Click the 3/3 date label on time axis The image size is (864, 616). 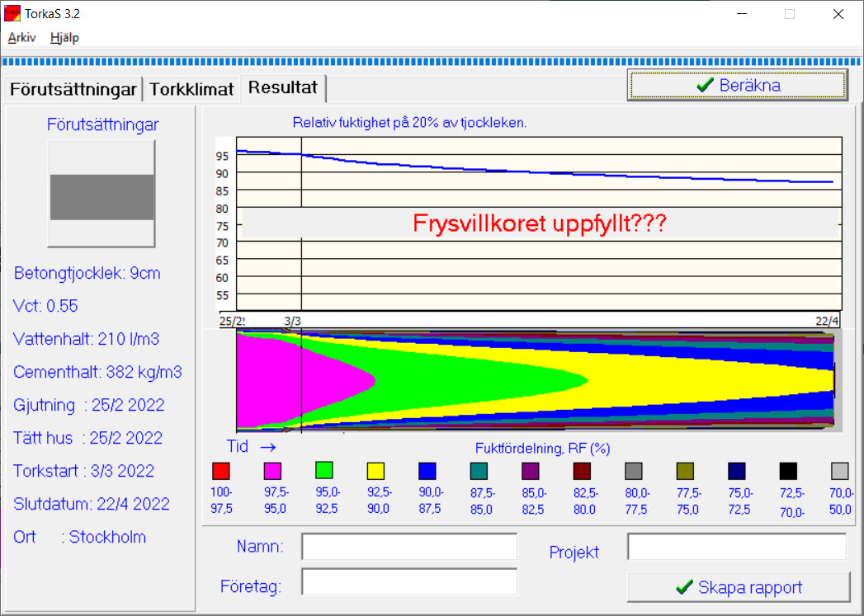(293, 321)
